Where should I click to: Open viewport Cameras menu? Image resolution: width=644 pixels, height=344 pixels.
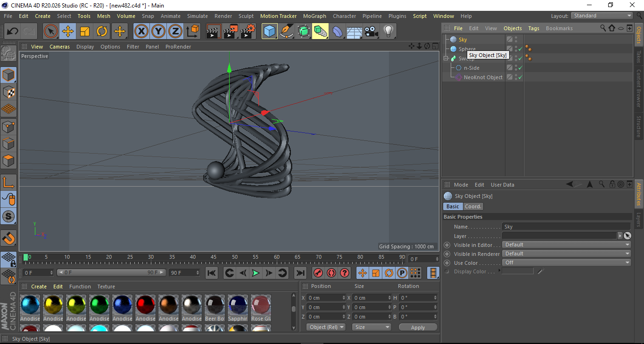click(59, 47)
